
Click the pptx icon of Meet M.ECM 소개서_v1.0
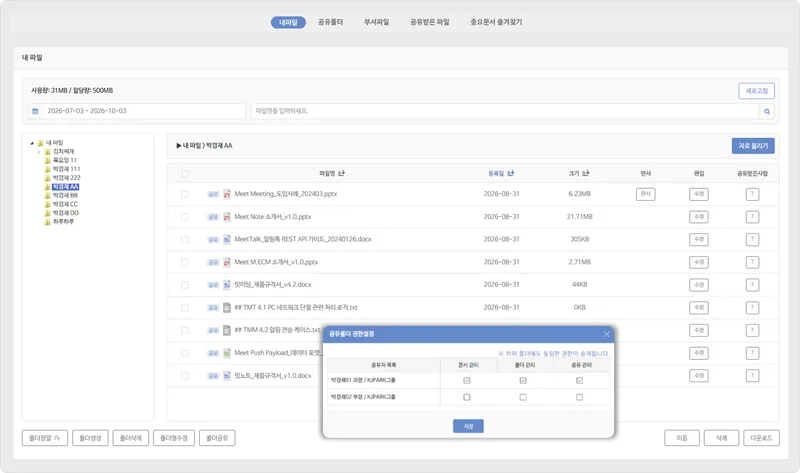[x=227, y=262]
